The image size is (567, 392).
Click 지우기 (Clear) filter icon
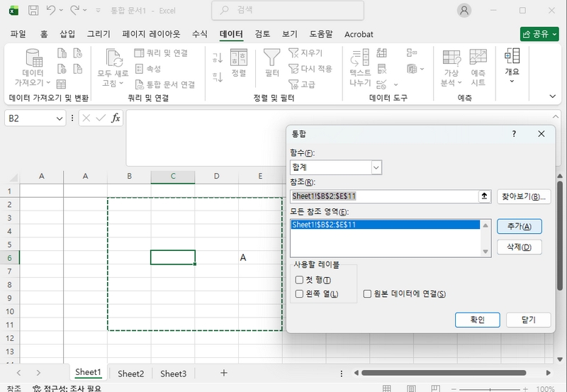305,53
